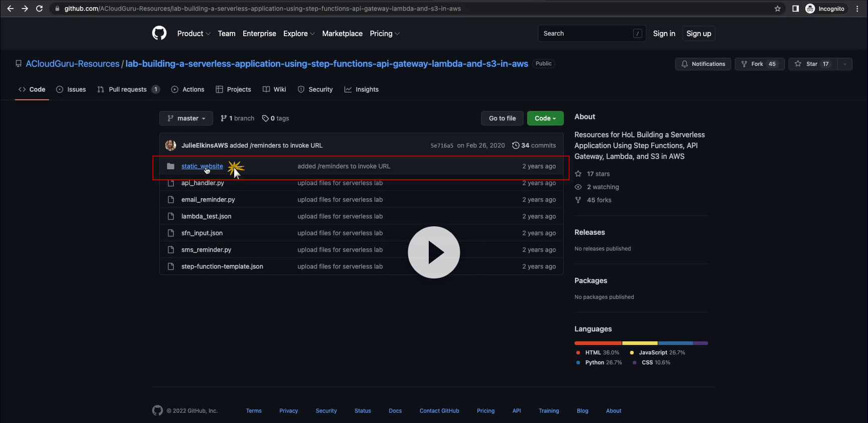The height and width of the screenshot is (423, 868).
Task: Click the video play button overlay
Action: [434, 252]
